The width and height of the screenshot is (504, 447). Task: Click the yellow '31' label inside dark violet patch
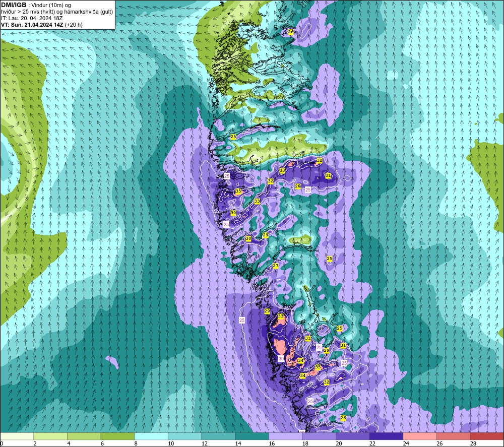click(328, 176)
